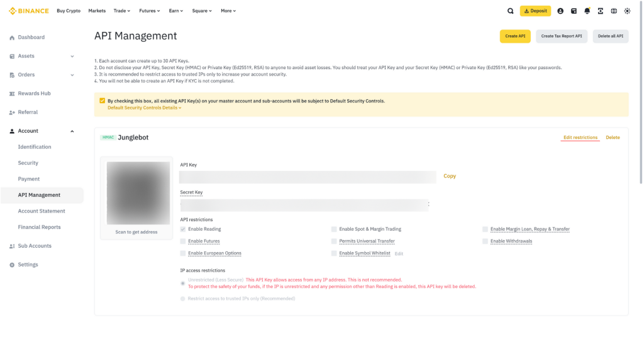Viewport: 644px width, 362px height.
Task: Click the Create API button
Action: pos(515,36)
